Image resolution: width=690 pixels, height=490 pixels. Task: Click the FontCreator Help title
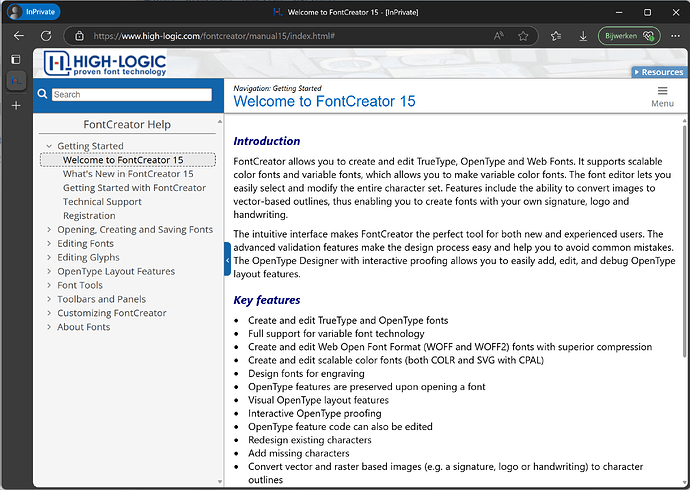click(127, 125)
